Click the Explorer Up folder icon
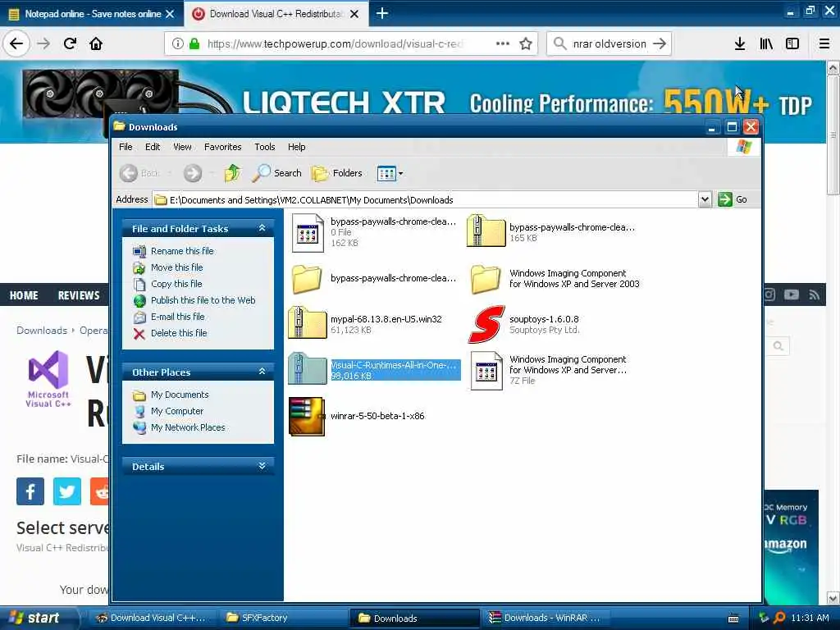Image resolution: width=840 pixels, height=630 pixels. (232, 173)
